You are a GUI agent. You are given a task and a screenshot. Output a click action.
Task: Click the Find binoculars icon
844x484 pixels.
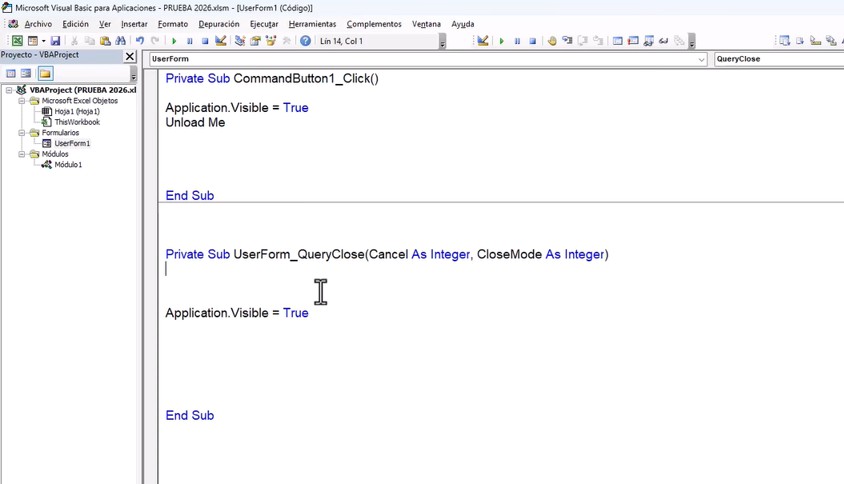(x=121, y=41)
